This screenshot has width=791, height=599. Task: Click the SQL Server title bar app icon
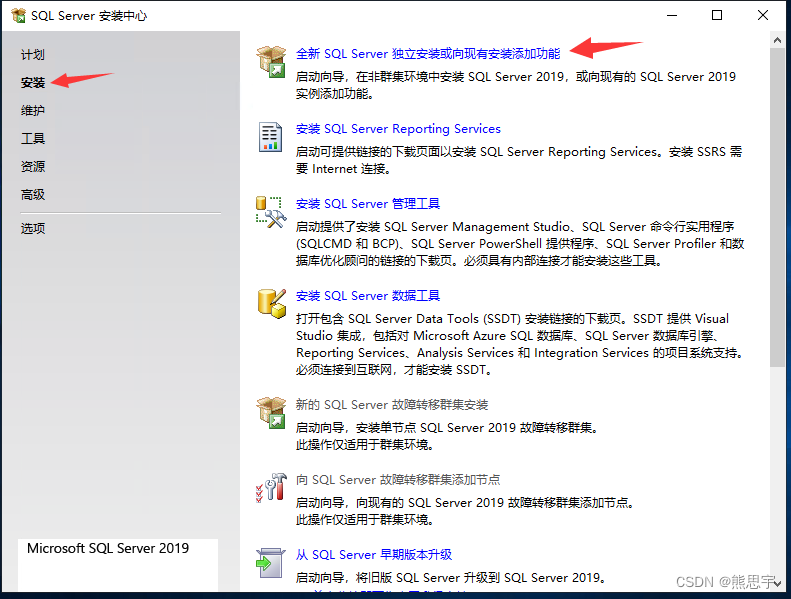17,15
